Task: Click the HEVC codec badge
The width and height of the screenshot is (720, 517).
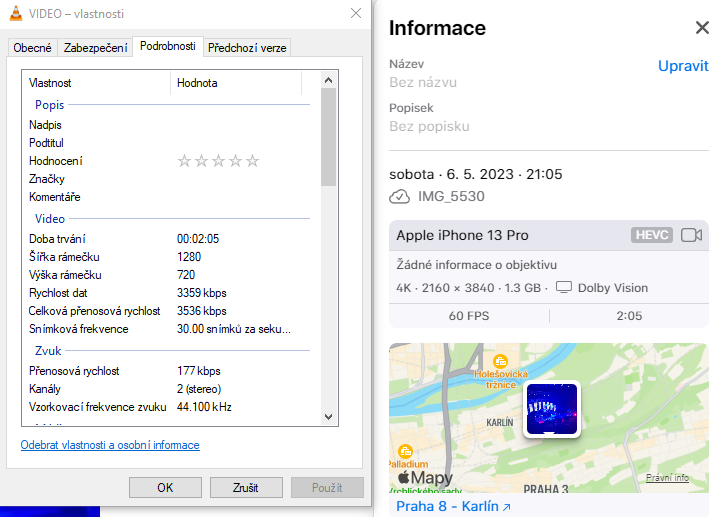Action: coord(652,235)
